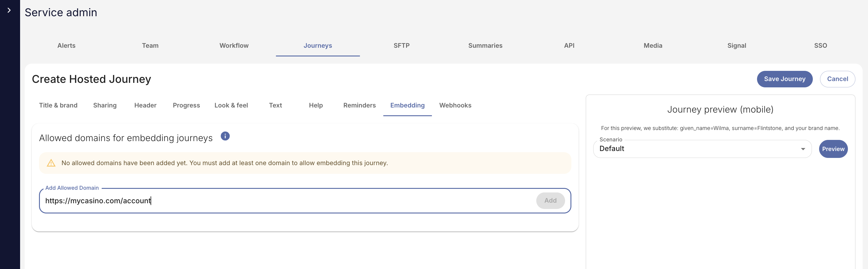Click the info icon beside Allowed domains

click(225, 136)
